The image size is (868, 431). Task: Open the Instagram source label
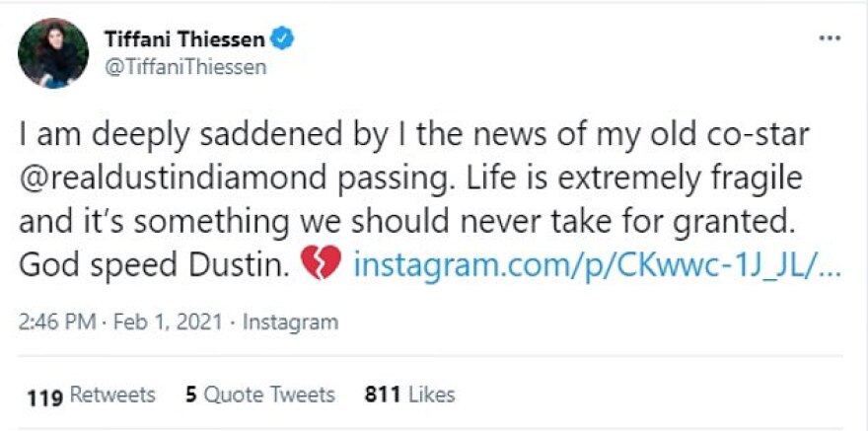coord(290,322)
